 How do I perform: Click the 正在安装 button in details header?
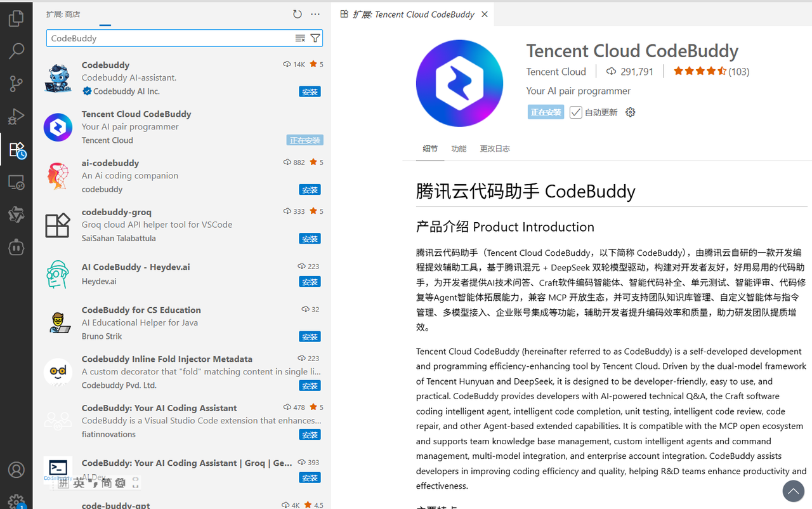click(x=546, y=112)
